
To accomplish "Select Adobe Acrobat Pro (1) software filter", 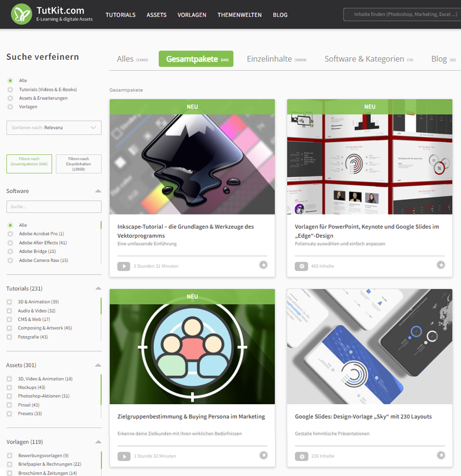I will [x=10, y=234].
